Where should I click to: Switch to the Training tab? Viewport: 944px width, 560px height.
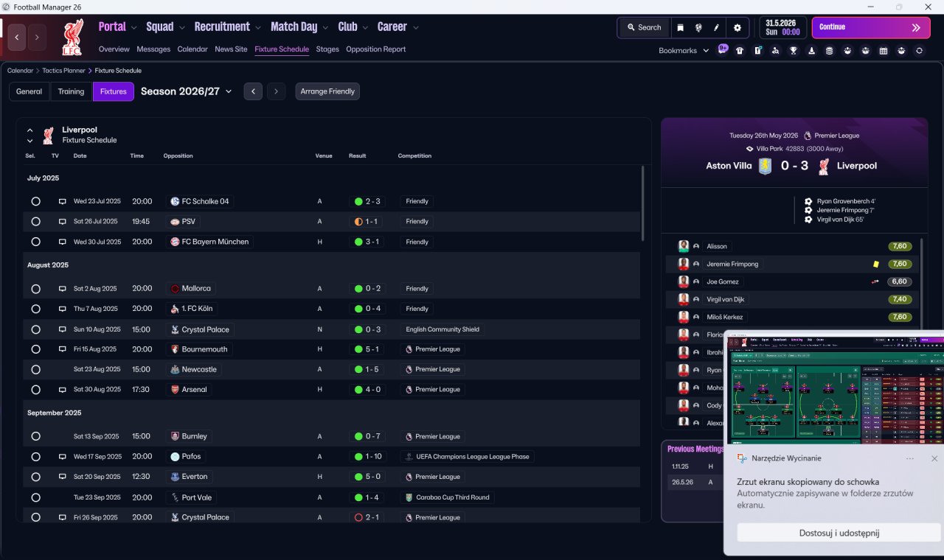(71, 91)
